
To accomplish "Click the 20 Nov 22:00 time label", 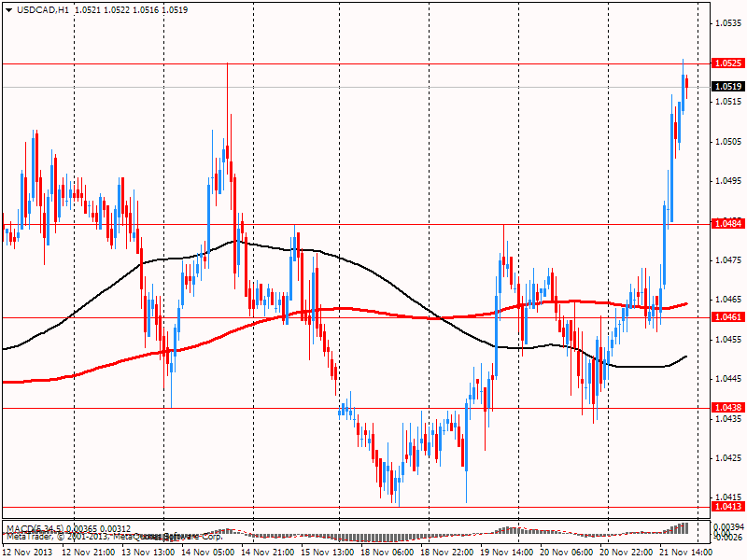I will tap(627, 553).
